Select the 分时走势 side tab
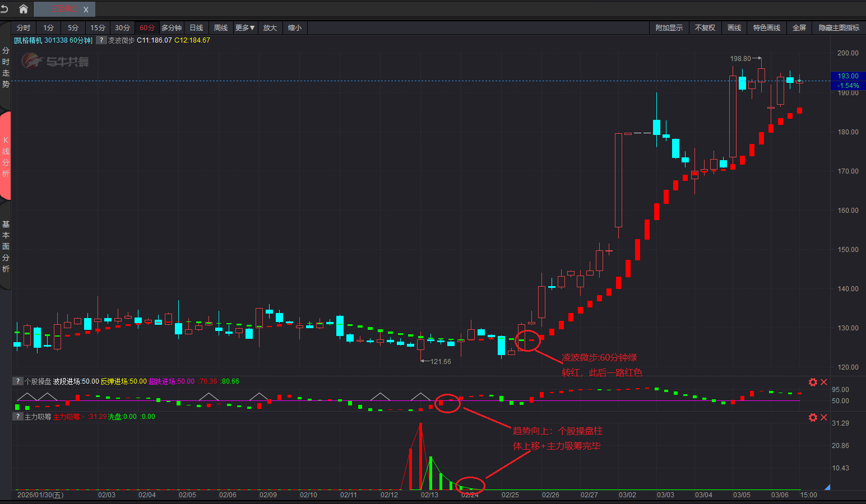This screenshot has height=504, width=866. (6, 67)
